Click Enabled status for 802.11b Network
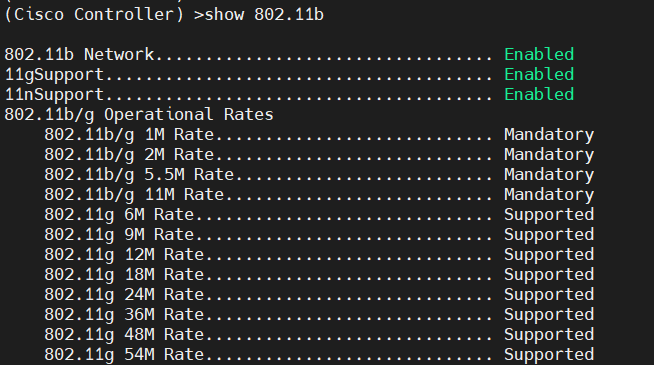This screenshot has width=654, height=365. pyautogui.click(x=539, y=54)
